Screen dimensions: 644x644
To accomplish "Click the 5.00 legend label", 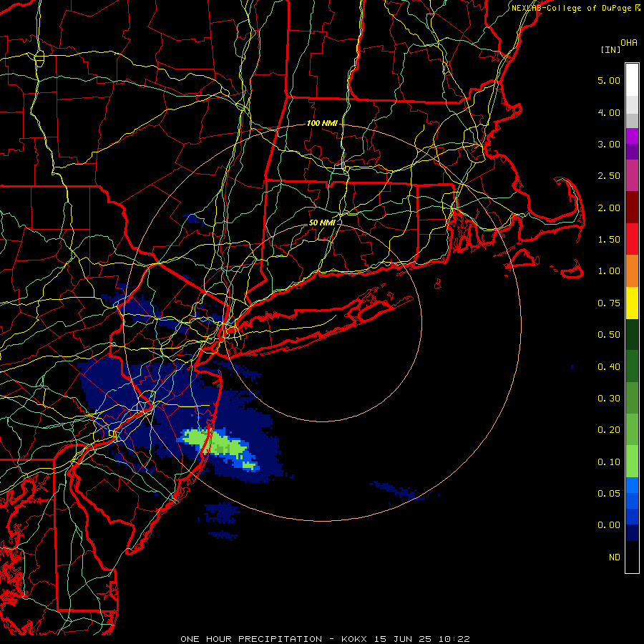I will 609,80.
